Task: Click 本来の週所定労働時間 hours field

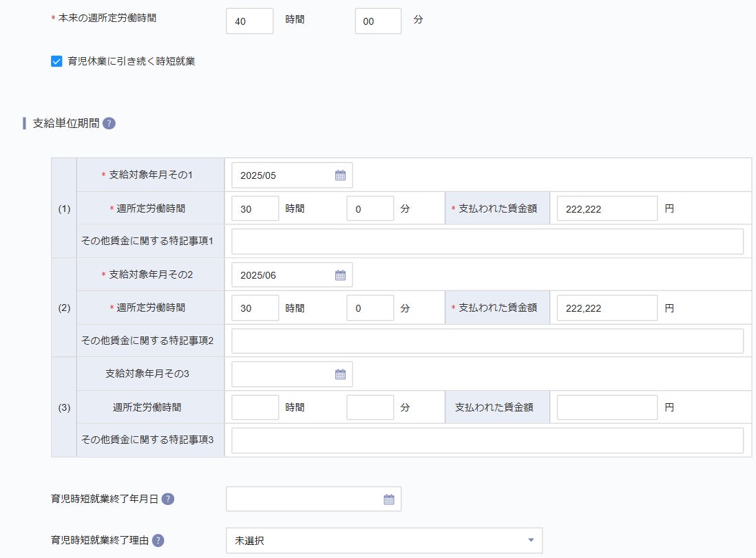Action: (249, 21)
